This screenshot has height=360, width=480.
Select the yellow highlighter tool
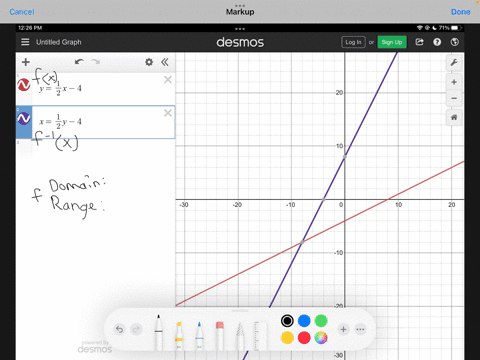click(179, 335)
